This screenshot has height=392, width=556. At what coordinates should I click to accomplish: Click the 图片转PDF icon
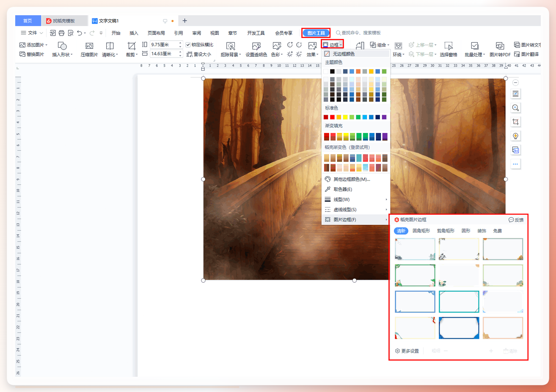pyautogui.click(x=500, y=46)
